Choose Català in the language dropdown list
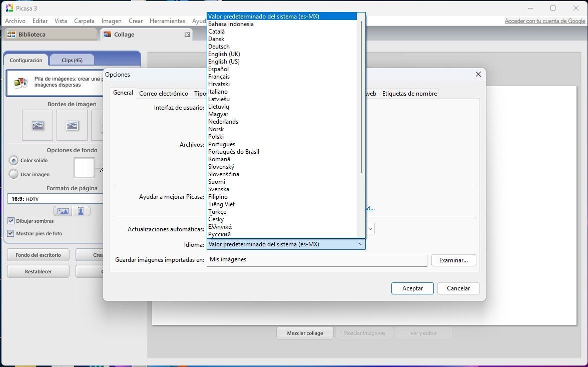 [282, 32]
